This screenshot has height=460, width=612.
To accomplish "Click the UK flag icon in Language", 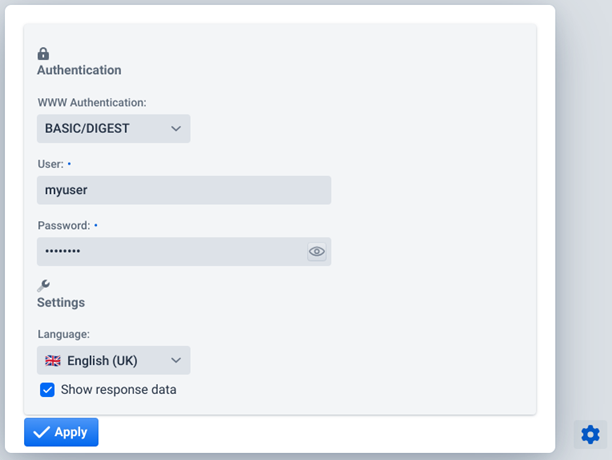I will coord(53,361).
